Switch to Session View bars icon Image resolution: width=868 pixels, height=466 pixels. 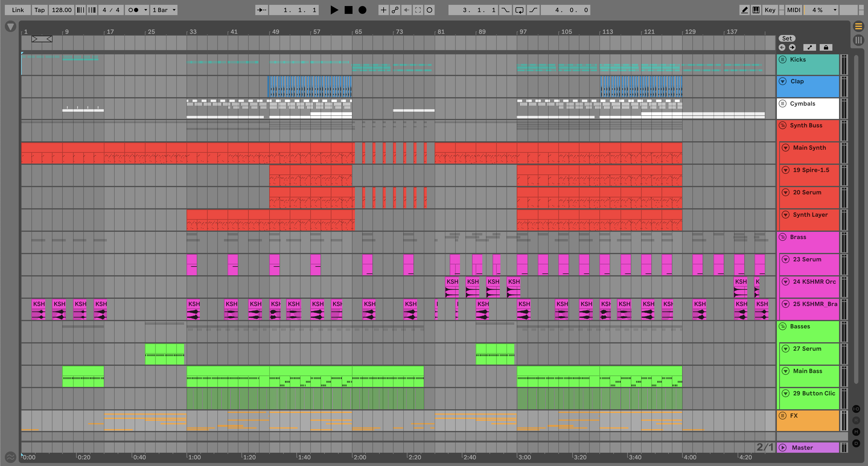(x=858, y=40)
